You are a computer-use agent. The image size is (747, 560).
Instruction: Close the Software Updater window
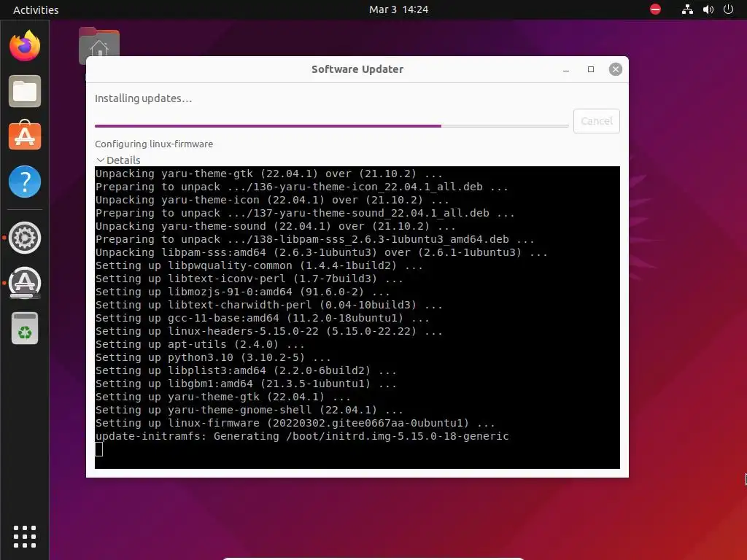(616, 69)
